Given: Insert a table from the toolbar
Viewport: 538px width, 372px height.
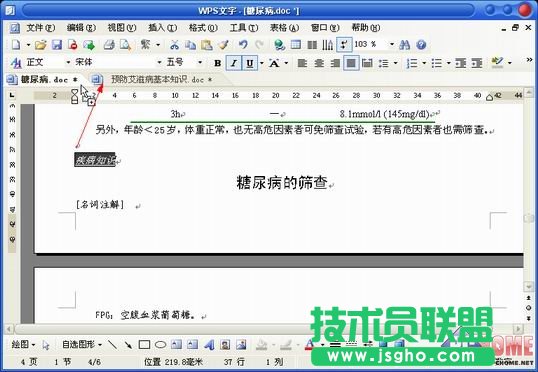Looking at the screenshot, I should (x=296, y=45).
